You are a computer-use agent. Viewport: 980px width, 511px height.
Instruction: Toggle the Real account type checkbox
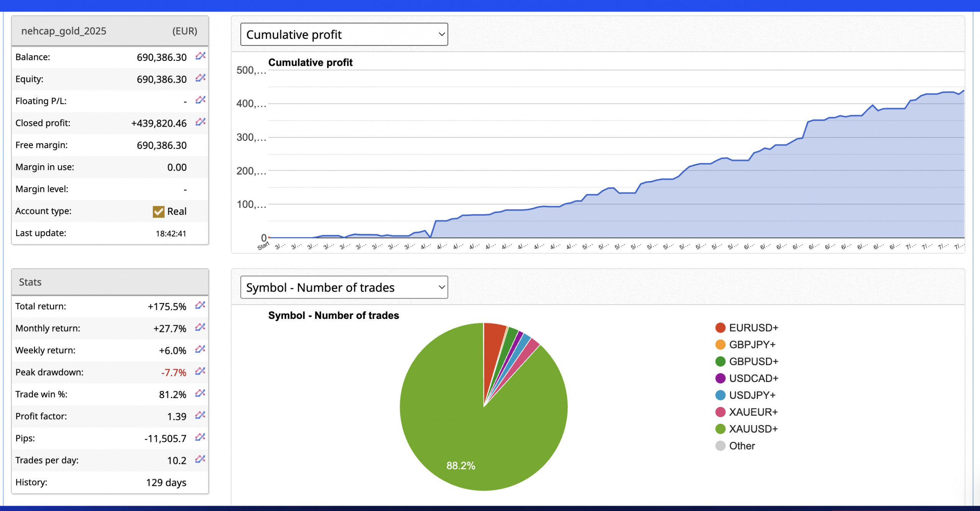(x=158, y=212)
